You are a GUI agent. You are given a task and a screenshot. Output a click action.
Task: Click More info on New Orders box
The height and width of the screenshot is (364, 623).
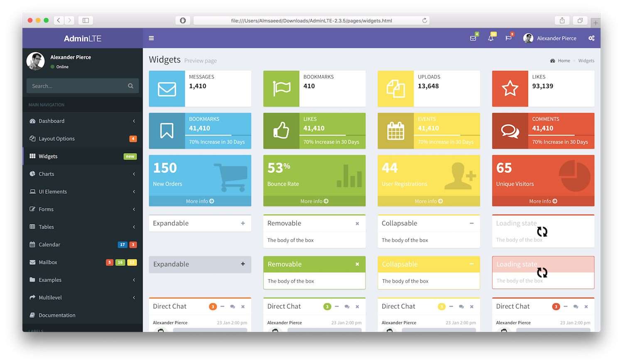[x=200, y=201]
